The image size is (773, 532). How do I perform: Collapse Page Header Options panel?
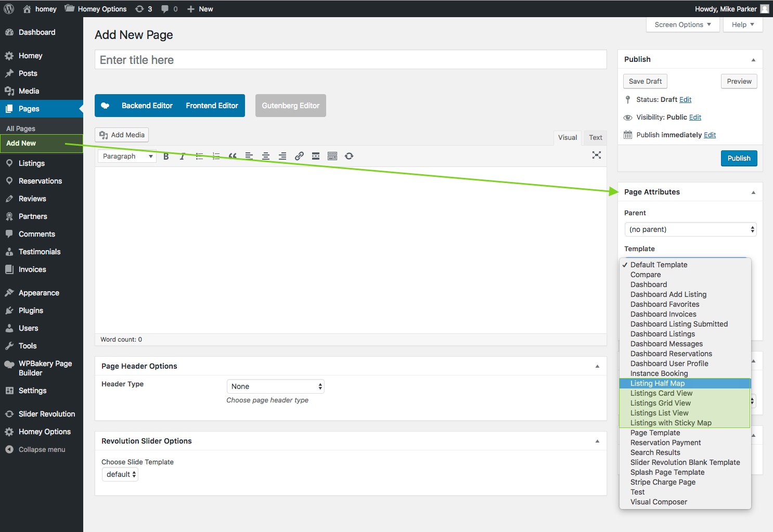click(597, 366)
